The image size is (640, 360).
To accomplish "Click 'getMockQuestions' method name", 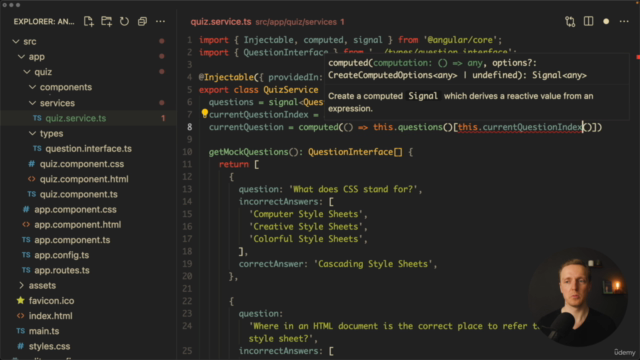I will click(x=248, y=152).
